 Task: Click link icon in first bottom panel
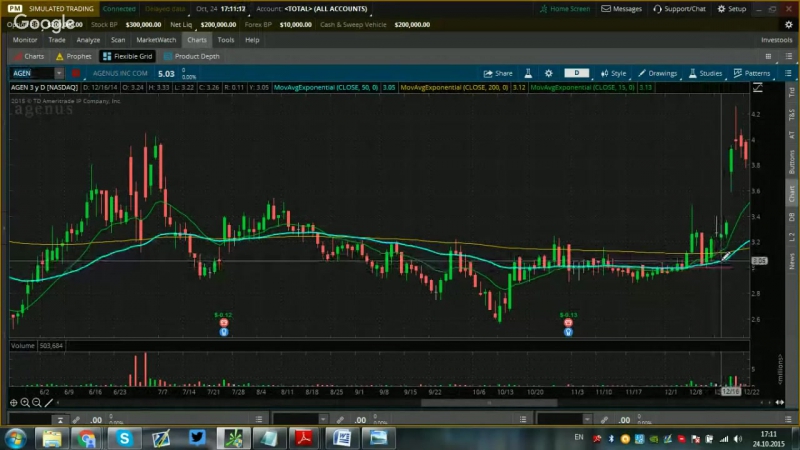click(x=76, y=420)
